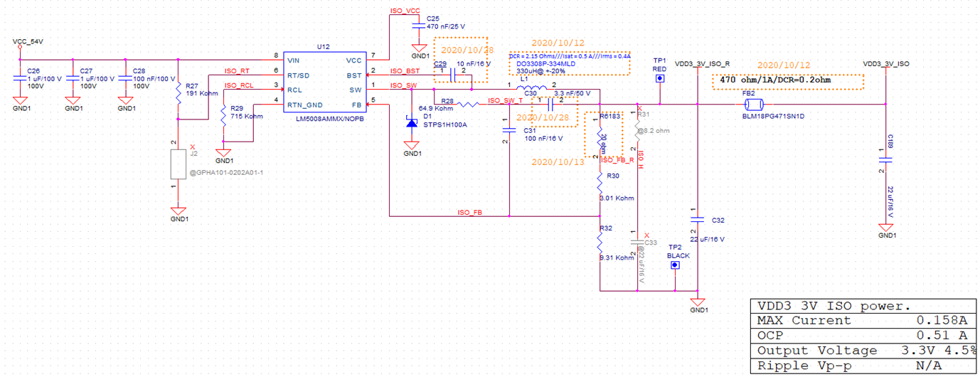Viewport: 980px width, 377px height.
Task: Click the DO3308P-334MLD inductor part number
Action: click(x=545, y=63)
